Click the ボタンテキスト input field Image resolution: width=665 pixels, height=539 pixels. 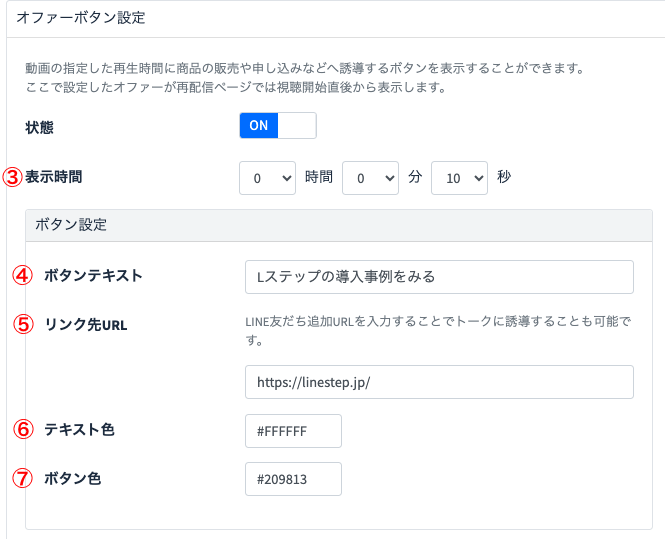click(x=439, y=277)
